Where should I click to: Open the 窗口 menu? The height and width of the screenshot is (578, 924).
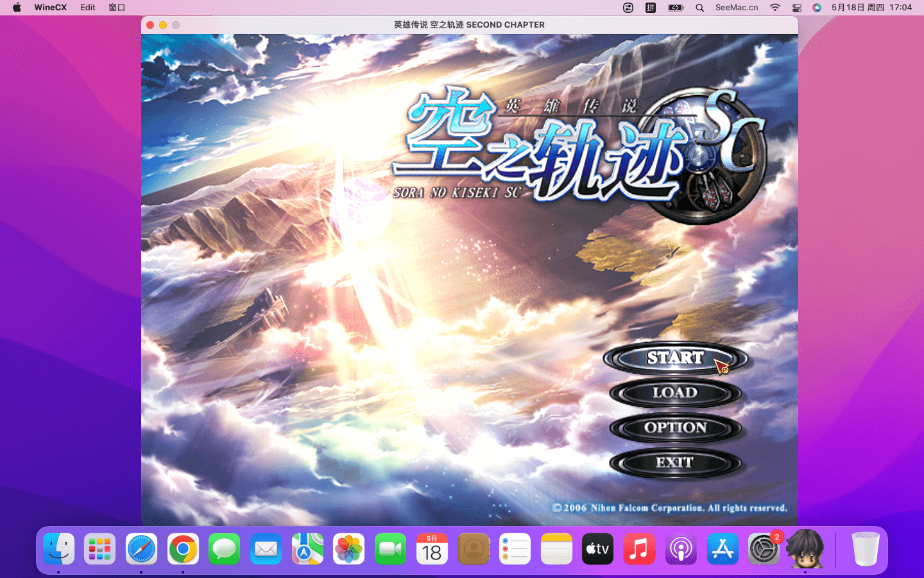coord(117,8)
